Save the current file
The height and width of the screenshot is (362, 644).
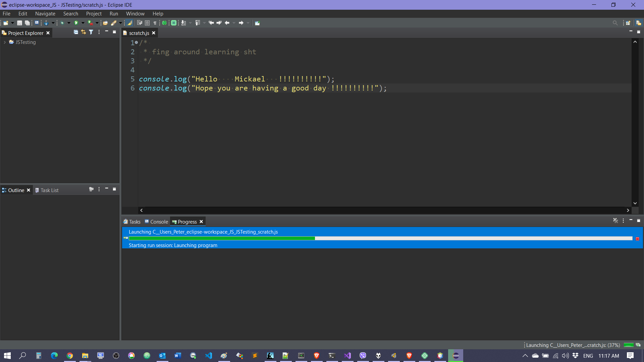tap(19, 22)
